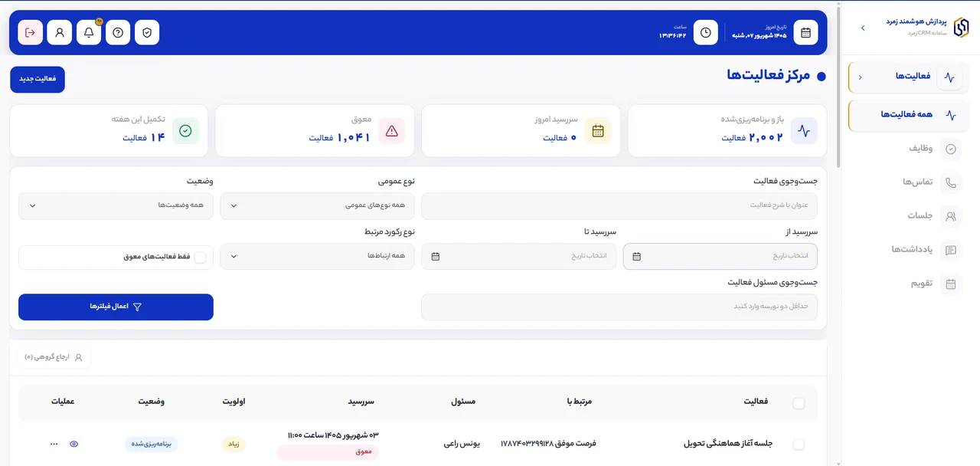This screenshot has width=980, height=466.
Task: Click the calendar icon on سررسید امروز card
Action: coord(598,131)
